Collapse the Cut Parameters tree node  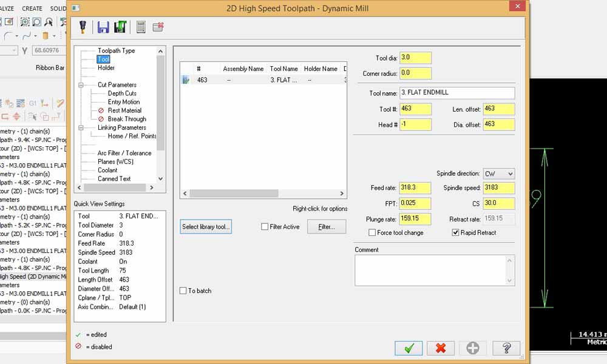(x=81, y=85)
